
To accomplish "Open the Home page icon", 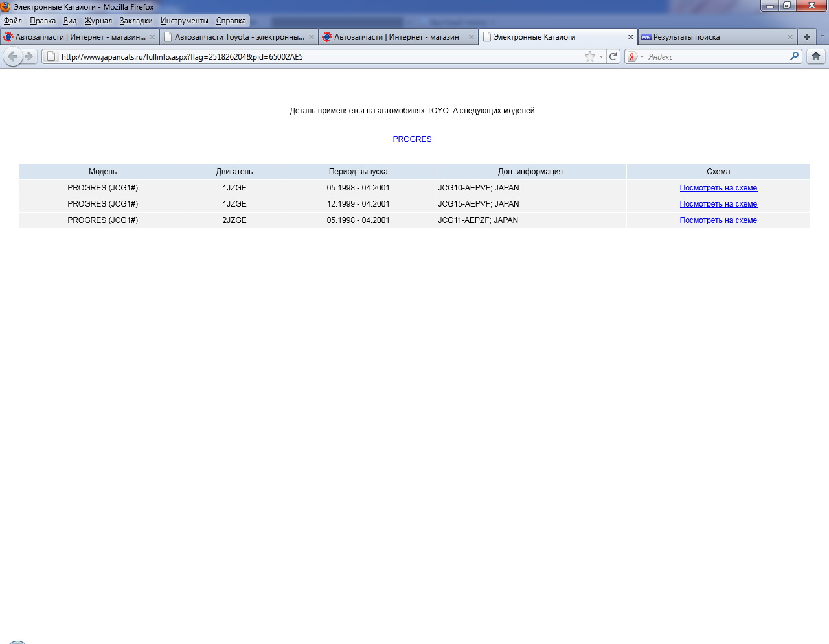I will click(815, 57).
